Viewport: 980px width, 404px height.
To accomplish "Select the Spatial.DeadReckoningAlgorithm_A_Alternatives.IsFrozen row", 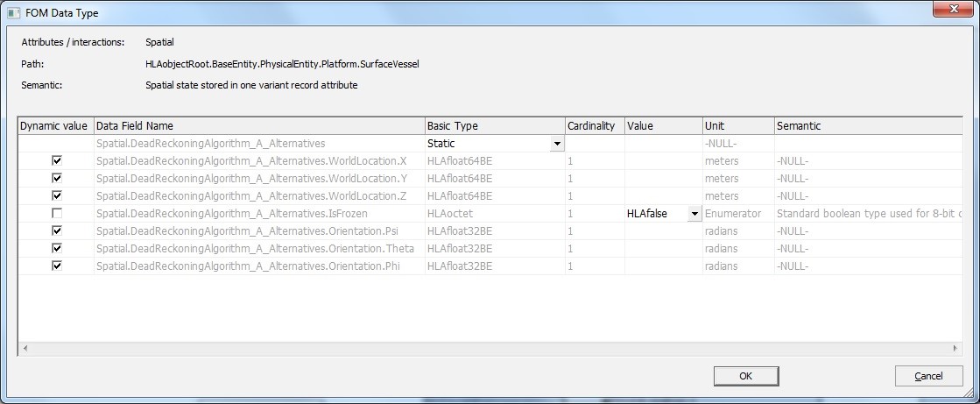I will pos(258,214).
